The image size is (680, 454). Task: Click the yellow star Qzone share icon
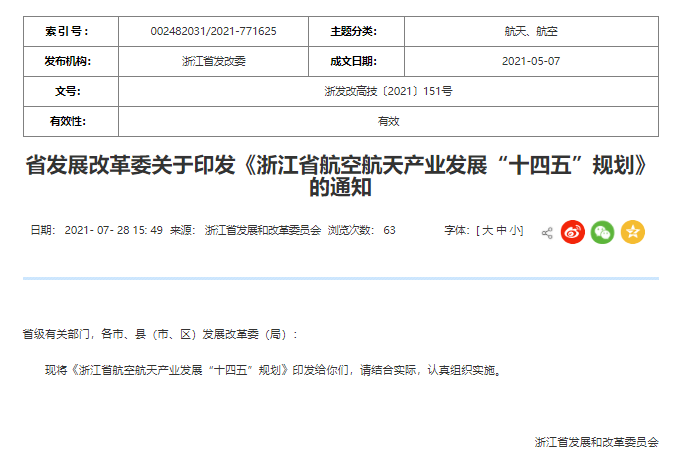[632, 232]
